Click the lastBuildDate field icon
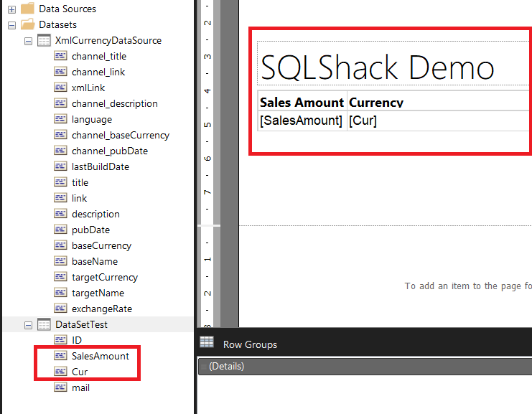532x414 pixels. click(60, 166)
